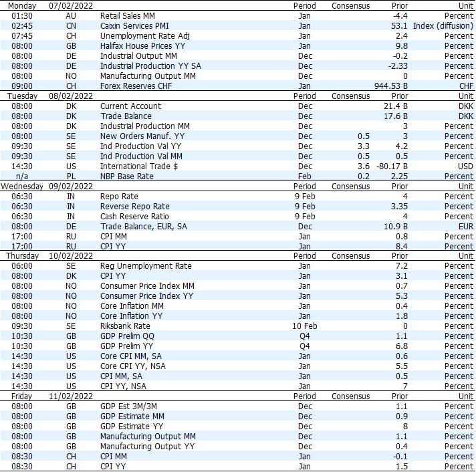This screenshot has width=476, height=472.
Task: Select 'Consumer Price Index YY' entry
Action: coord(146,296)
